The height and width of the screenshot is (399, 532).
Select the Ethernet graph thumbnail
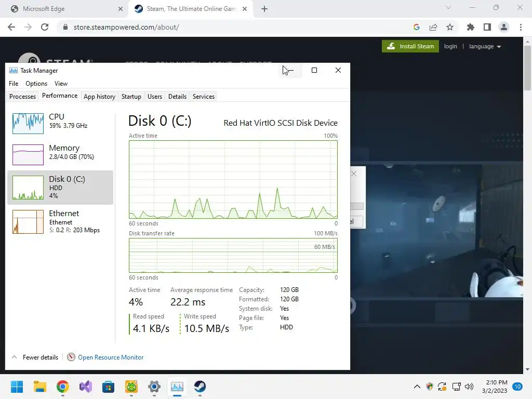pos(28,222)
